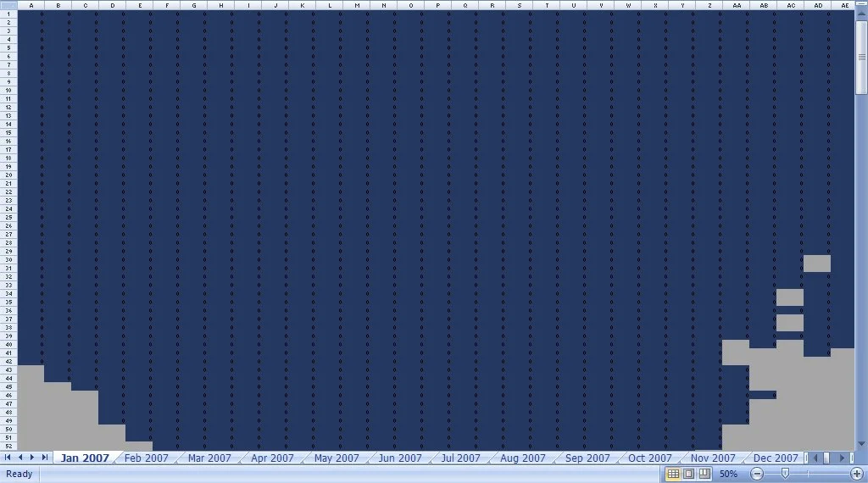
Task: Click the zoom slider thumb
Action: click(x=785, y=474)
